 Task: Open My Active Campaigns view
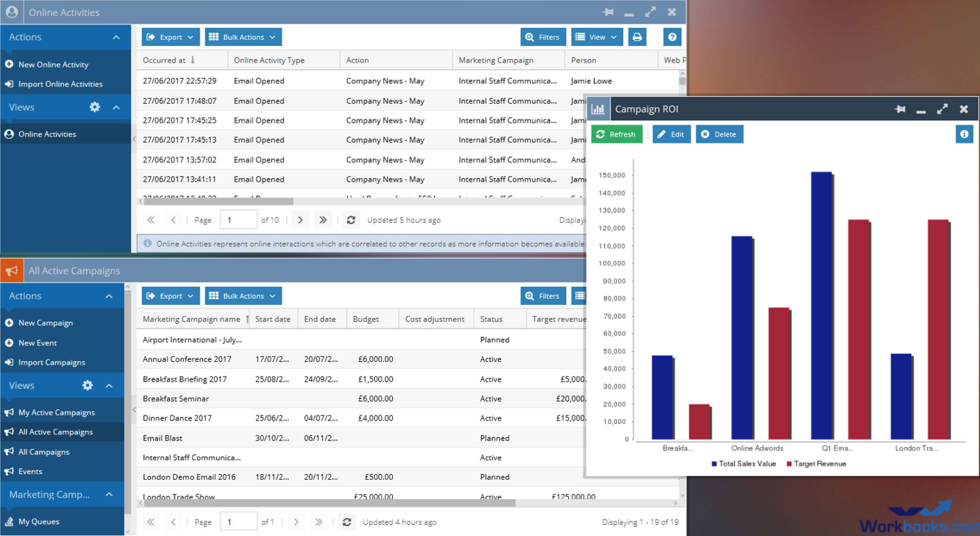[x=56, y=412]
